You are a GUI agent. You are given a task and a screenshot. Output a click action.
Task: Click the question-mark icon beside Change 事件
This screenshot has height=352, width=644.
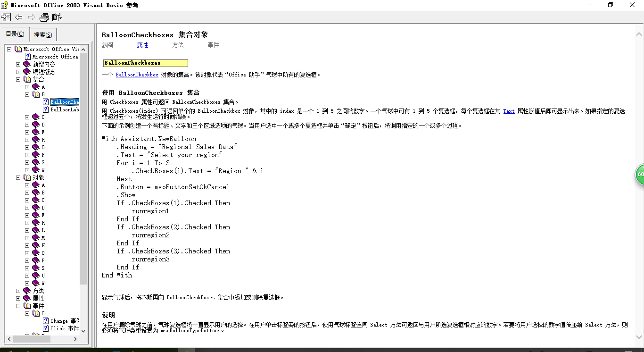46,320
